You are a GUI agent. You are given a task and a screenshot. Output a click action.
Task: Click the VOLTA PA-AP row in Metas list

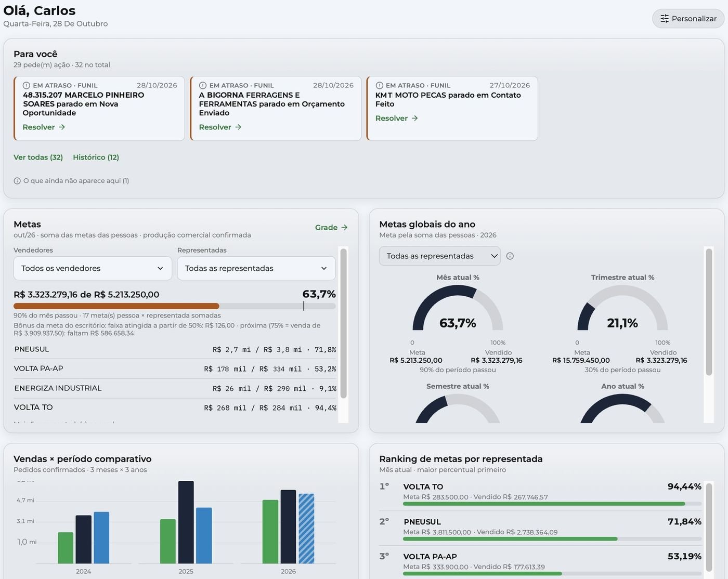pos(175,369)
